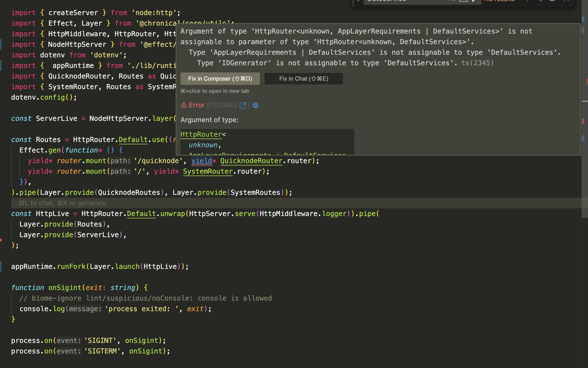The image size is (588, 368).
Task: Follow the HttpRouter type link in the hover
Action: click(201, 134)
